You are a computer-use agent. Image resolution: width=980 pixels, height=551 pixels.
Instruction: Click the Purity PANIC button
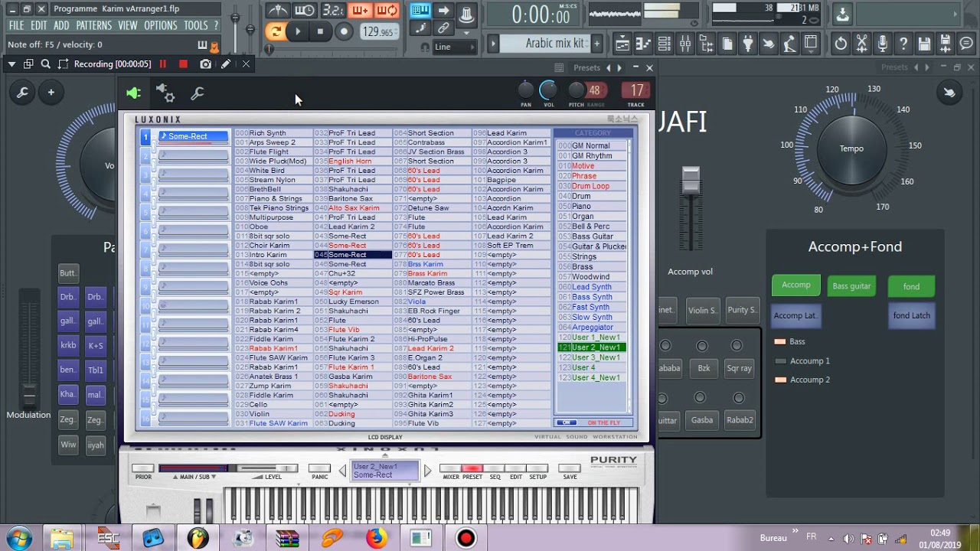319,468
